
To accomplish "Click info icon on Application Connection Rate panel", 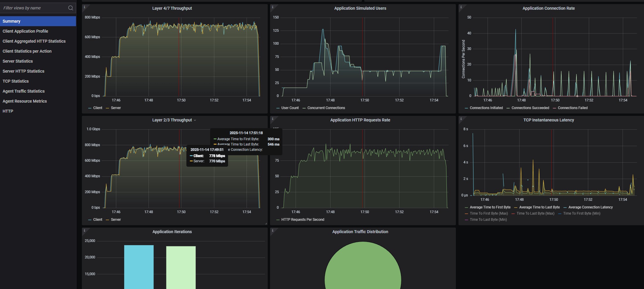I will [x=461, y=7].
